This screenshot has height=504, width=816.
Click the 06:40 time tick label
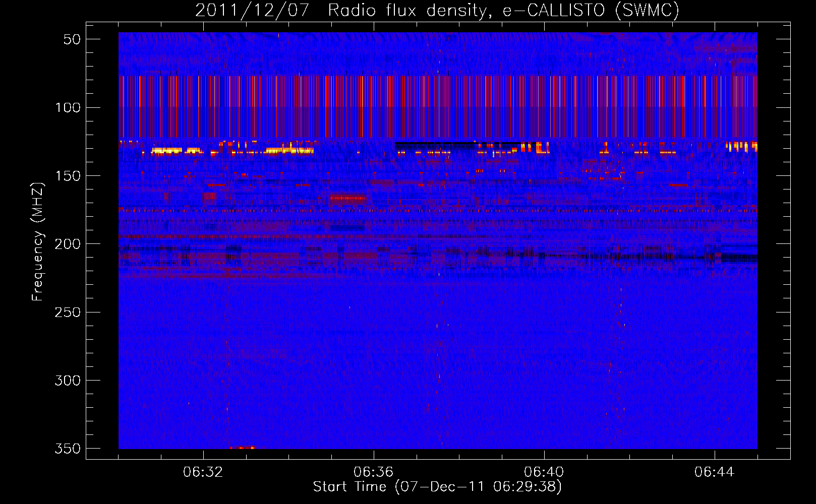point(544,472)
